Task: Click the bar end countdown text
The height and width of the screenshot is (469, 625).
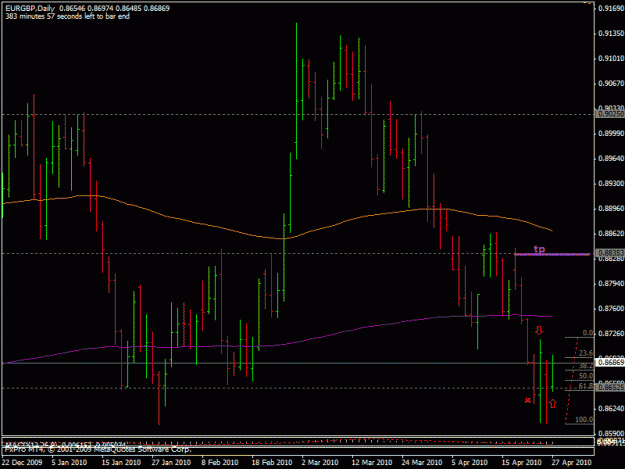Action: pyautogui.click(x=67, y=16)
